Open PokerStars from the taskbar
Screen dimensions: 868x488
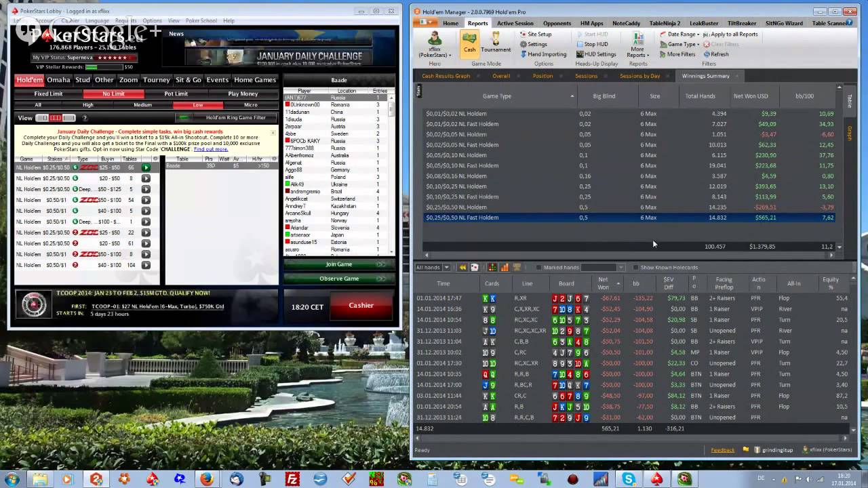coord(657,479)
